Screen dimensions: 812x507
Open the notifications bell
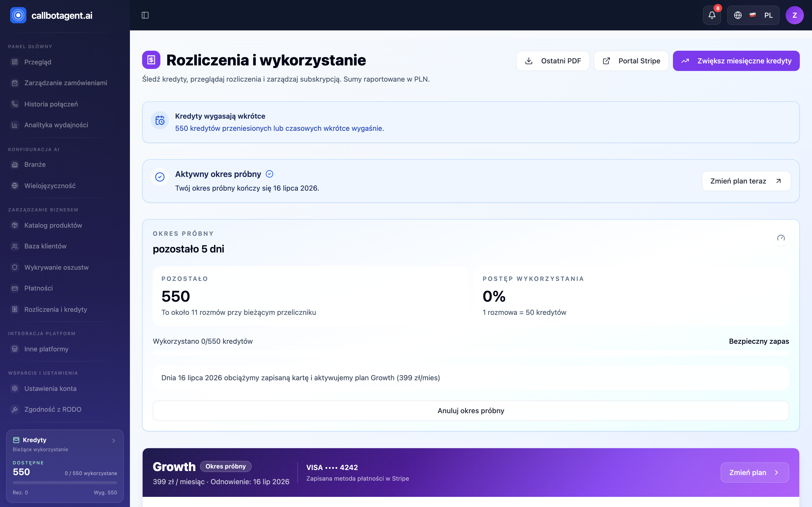click(x=712, y=15)
